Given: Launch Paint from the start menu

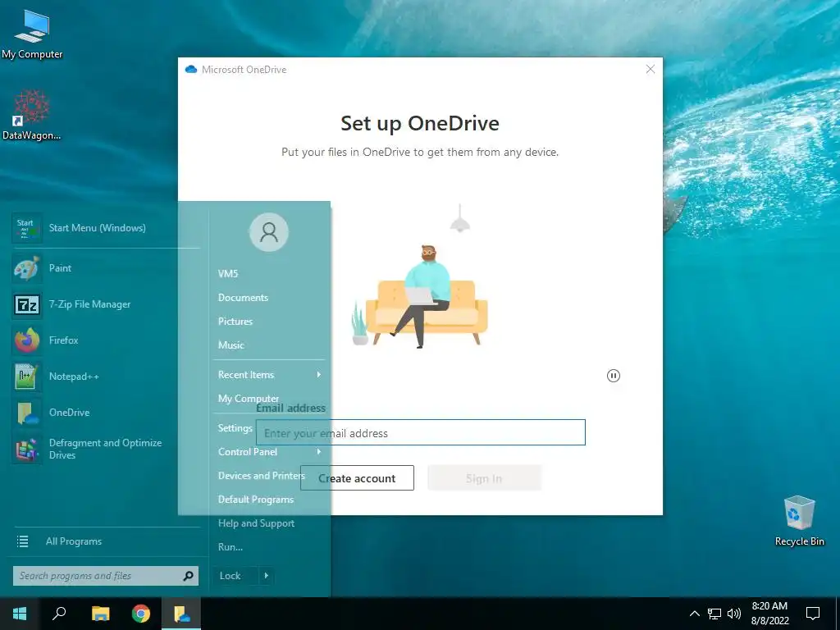Looking at the screenshot, I should click(106, 268).
